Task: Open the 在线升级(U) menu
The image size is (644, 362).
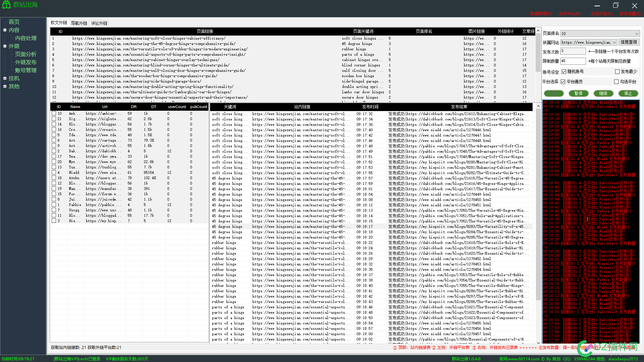Action: (602, 14)
